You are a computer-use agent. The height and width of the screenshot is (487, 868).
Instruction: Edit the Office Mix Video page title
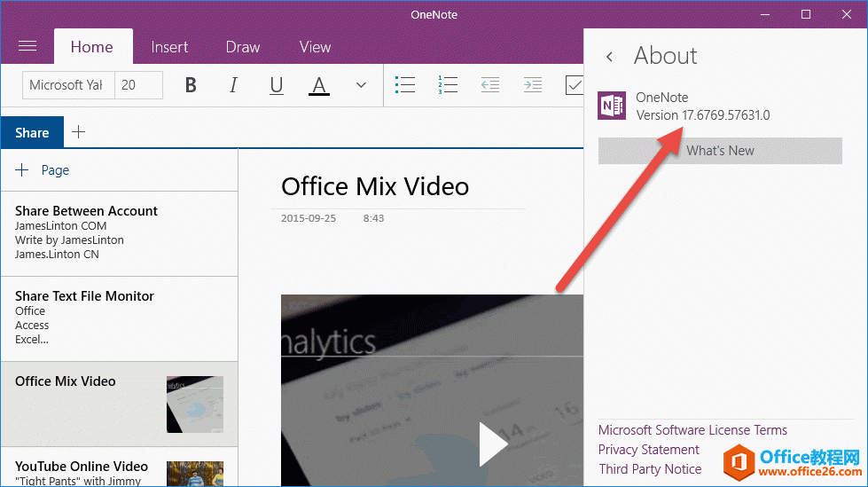[375, 186]
